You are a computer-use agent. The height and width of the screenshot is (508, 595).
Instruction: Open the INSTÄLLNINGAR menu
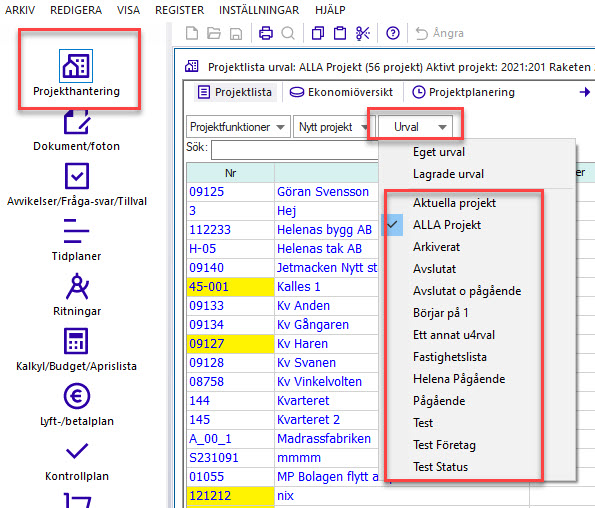259,10
